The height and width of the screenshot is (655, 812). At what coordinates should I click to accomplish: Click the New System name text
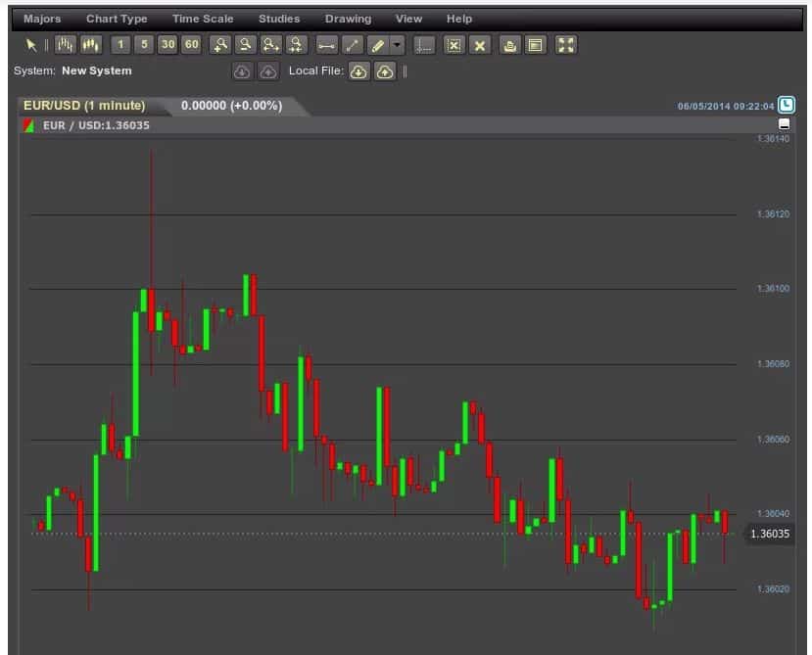[97, 70]
